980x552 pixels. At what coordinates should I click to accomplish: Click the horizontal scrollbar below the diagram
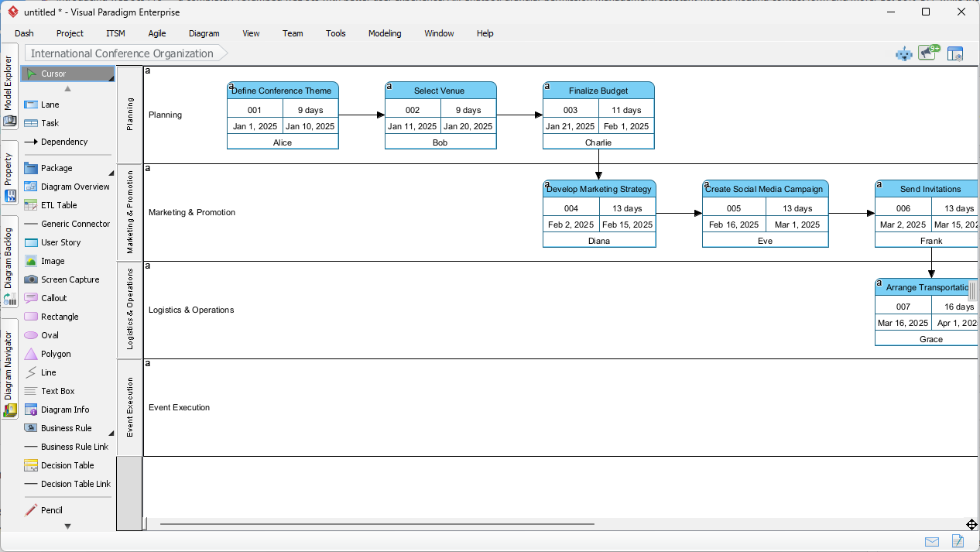[x=377, y=523]
